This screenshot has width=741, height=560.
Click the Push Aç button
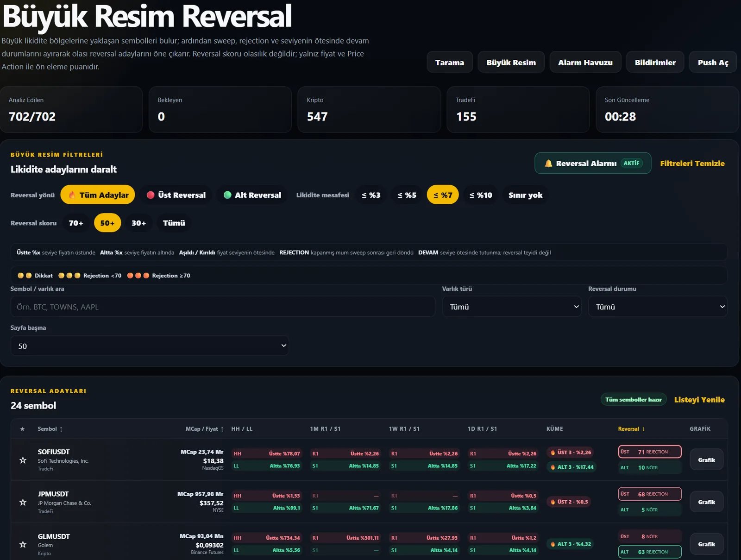713,62
